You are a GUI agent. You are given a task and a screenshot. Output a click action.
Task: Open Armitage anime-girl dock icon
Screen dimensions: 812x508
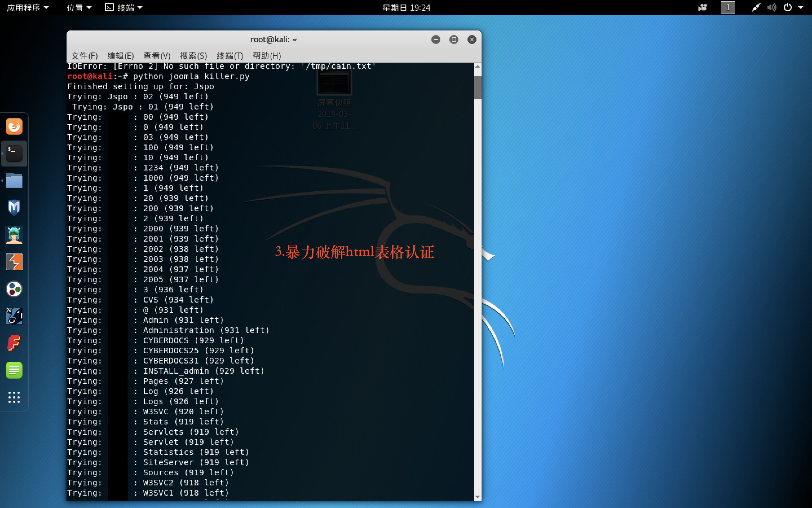point(14,235)
